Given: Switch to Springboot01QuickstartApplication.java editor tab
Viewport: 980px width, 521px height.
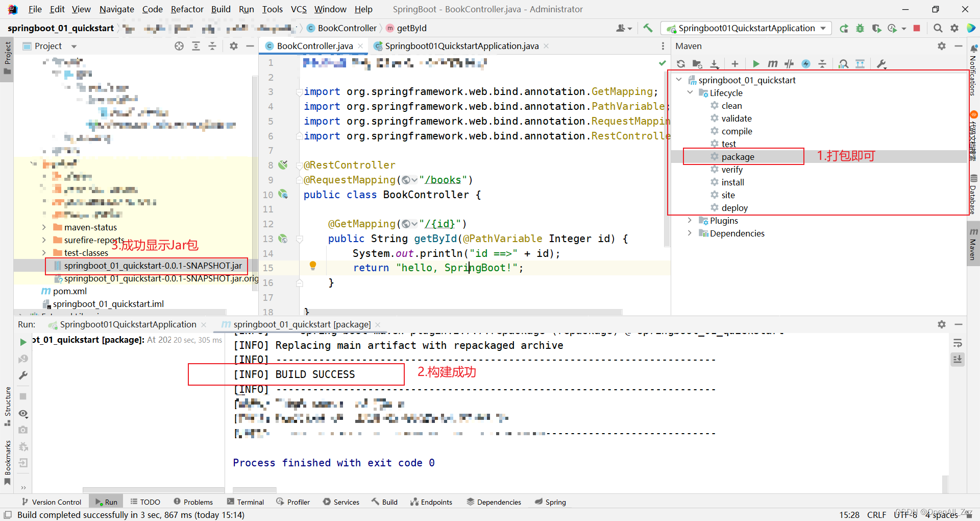Looking at the screenshot, I should tap(461, 46).
